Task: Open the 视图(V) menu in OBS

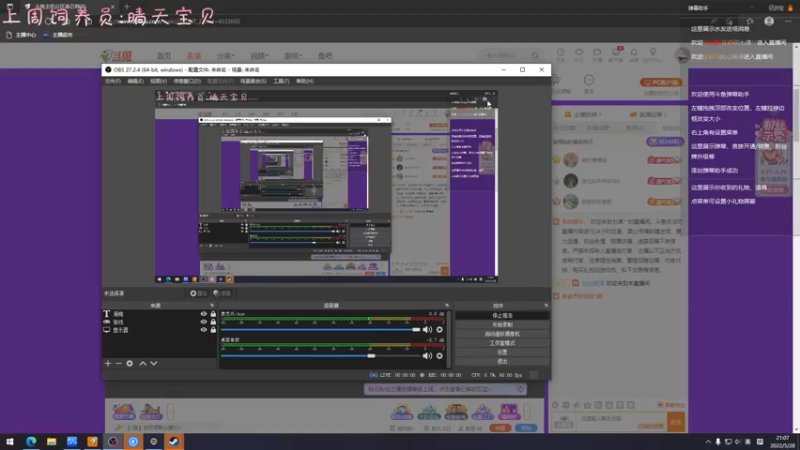Action: pyautogui.click(x=158, y=81)
